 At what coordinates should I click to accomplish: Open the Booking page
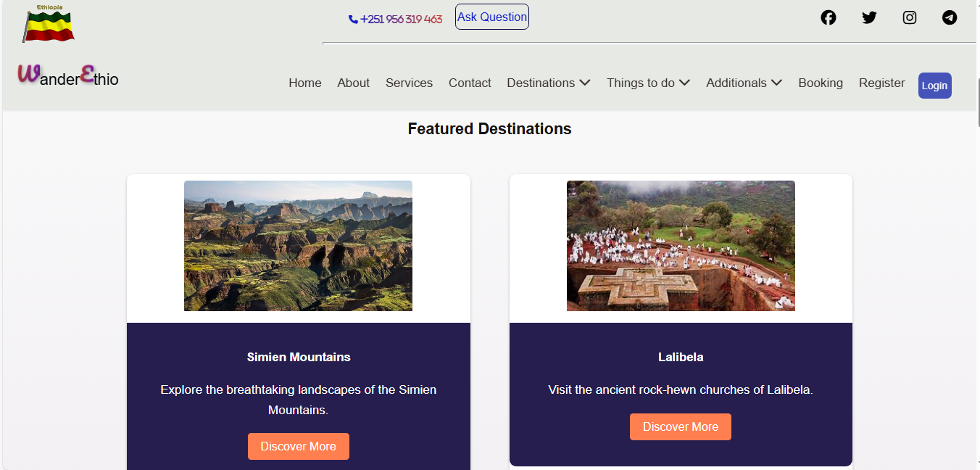[821, 83]
